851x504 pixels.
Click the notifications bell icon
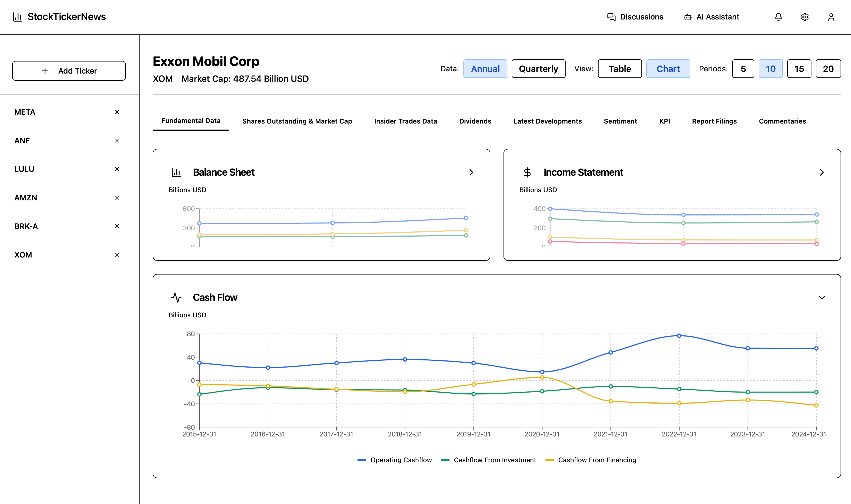[778, 17]
